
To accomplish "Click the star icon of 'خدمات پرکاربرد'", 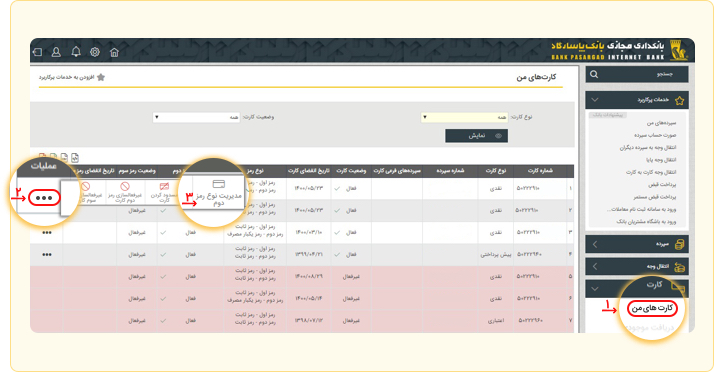I will (x=679, y=100).
